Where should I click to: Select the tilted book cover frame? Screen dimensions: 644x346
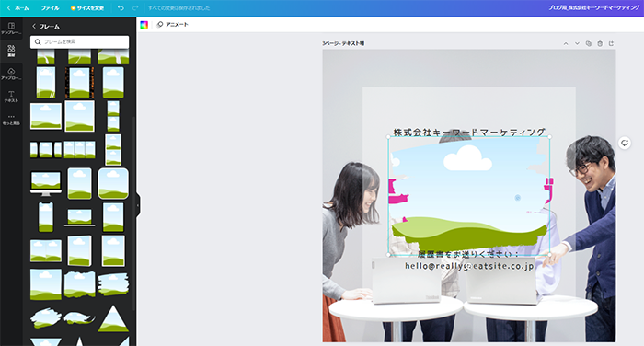point(79,250)
